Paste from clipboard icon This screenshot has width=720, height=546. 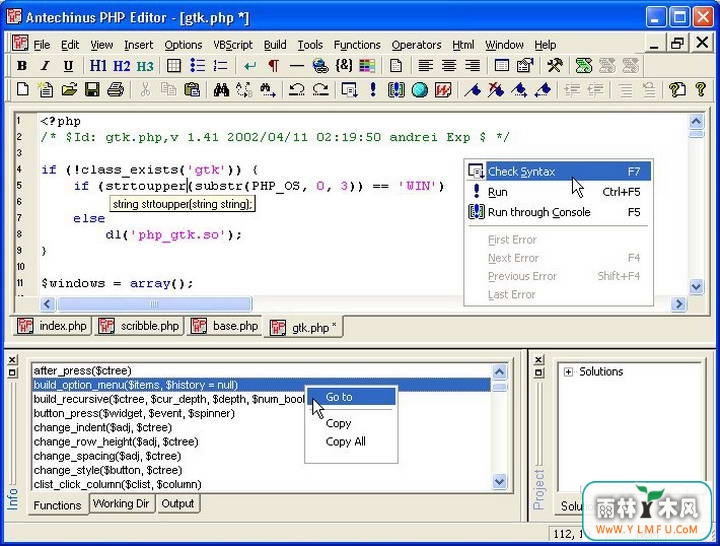click(191, 89)
